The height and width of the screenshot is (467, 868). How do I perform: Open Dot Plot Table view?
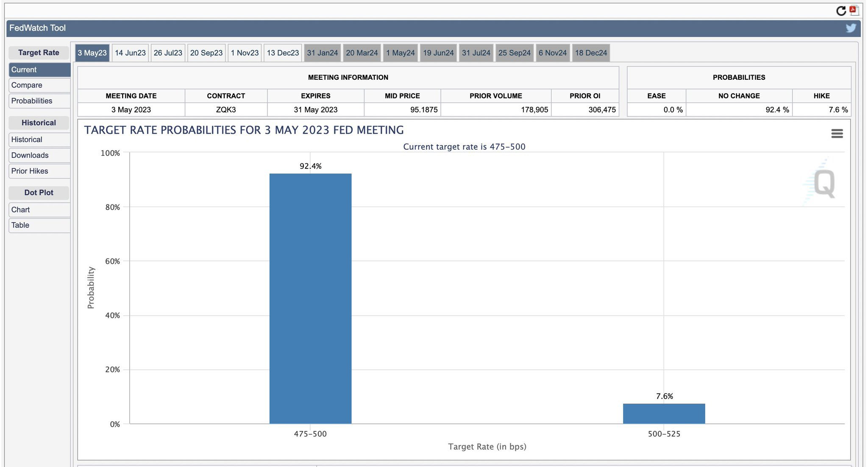click(39, 225)
